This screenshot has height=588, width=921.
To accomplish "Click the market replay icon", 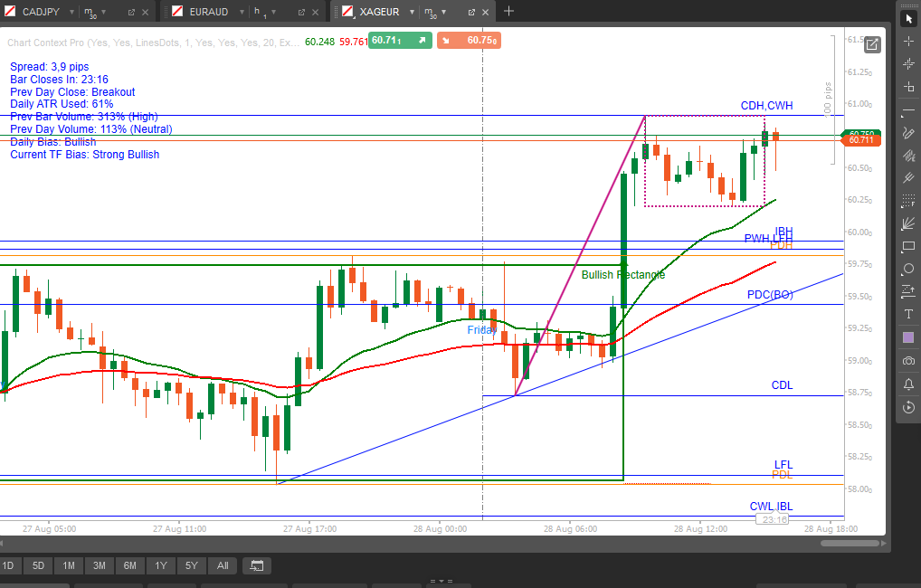I will click(x=908, y=407).
